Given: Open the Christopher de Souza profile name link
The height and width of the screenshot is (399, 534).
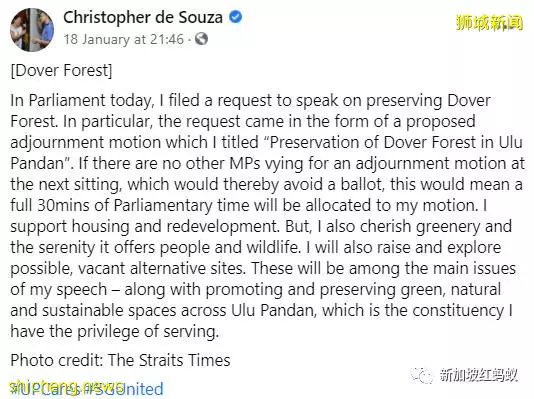Looking at the screenshot, I should click(143, 17).
